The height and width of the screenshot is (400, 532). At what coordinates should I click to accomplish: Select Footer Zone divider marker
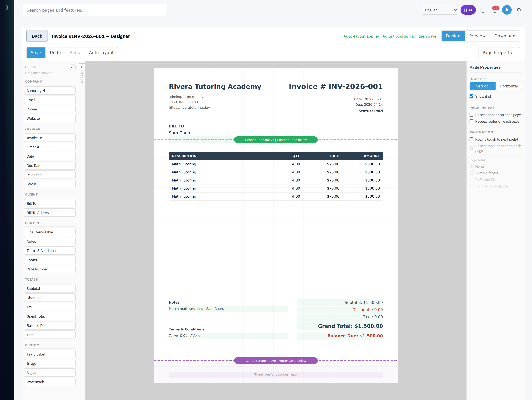[276, 361]
